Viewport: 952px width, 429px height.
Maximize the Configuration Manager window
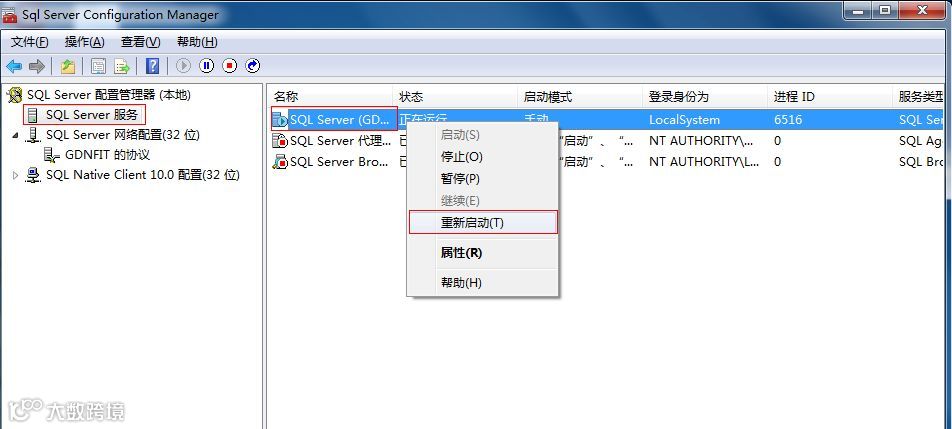tap(886, 9)
